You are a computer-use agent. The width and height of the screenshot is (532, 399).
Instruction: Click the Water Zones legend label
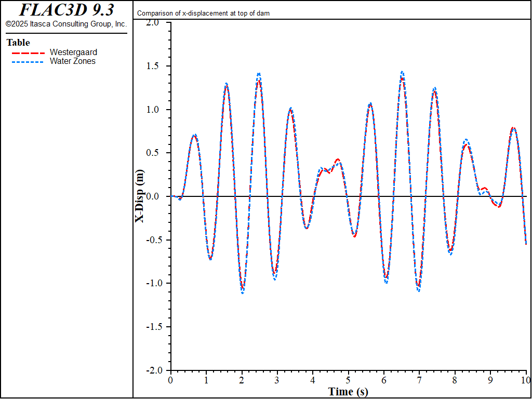click(72, 61)
